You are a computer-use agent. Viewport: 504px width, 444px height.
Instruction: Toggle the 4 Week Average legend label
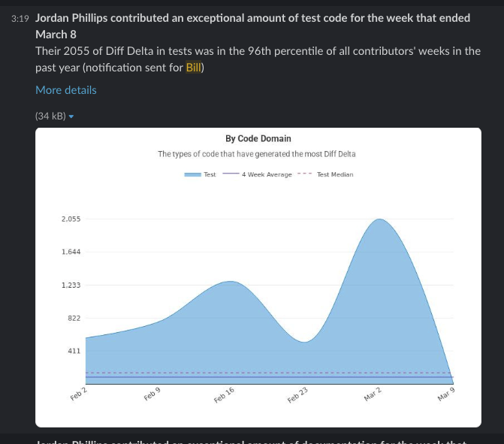[267, 174]
